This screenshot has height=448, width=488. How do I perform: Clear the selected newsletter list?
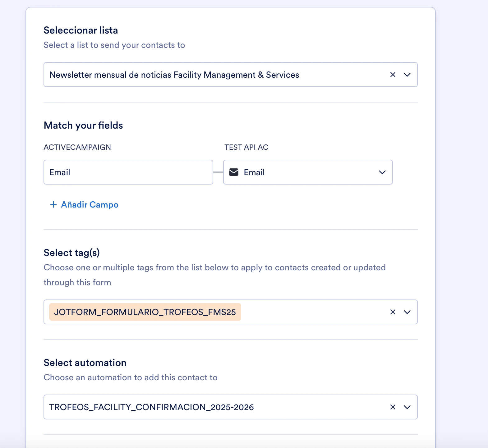tap(393, 75)
